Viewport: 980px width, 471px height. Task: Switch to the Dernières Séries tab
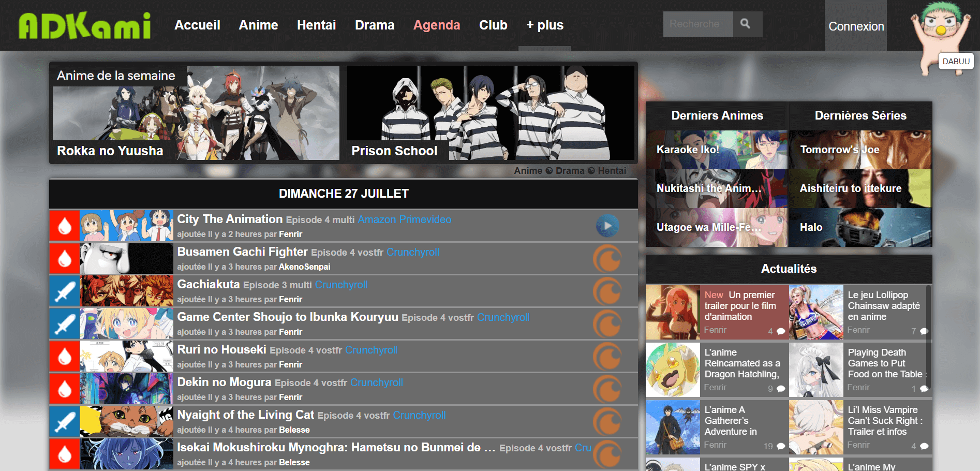[860, 115]
